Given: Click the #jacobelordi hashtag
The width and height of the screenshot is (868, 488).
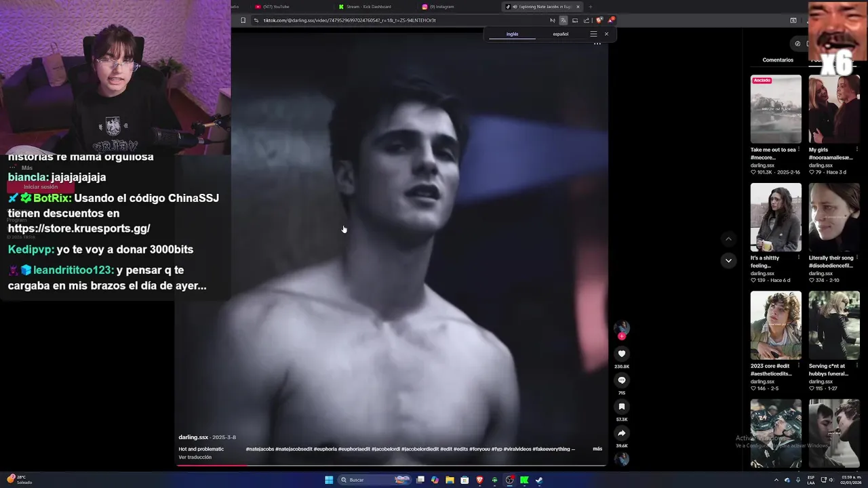Looking at the screenshot, I should 386,449.
